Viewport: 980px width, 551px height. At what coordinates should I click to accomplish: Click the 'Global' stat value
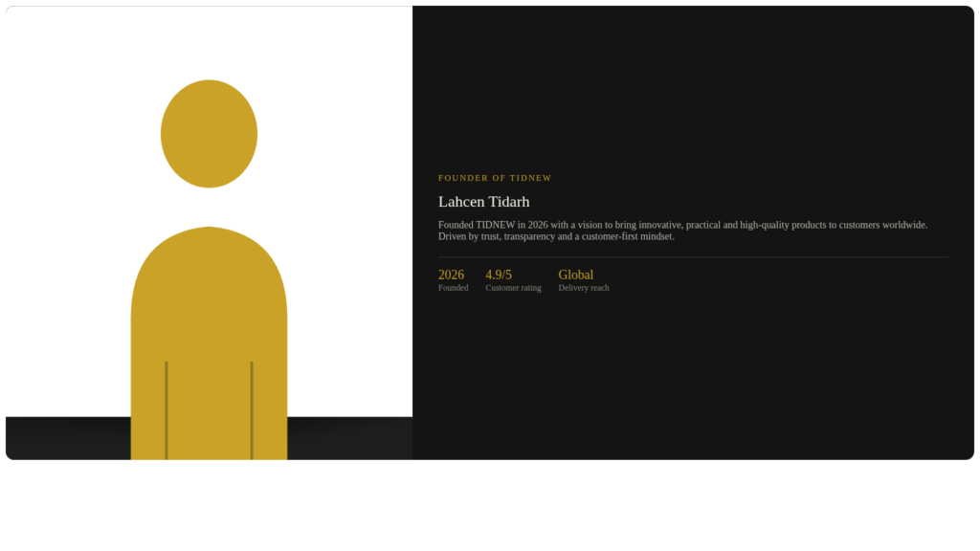click(x=575, y=275)
